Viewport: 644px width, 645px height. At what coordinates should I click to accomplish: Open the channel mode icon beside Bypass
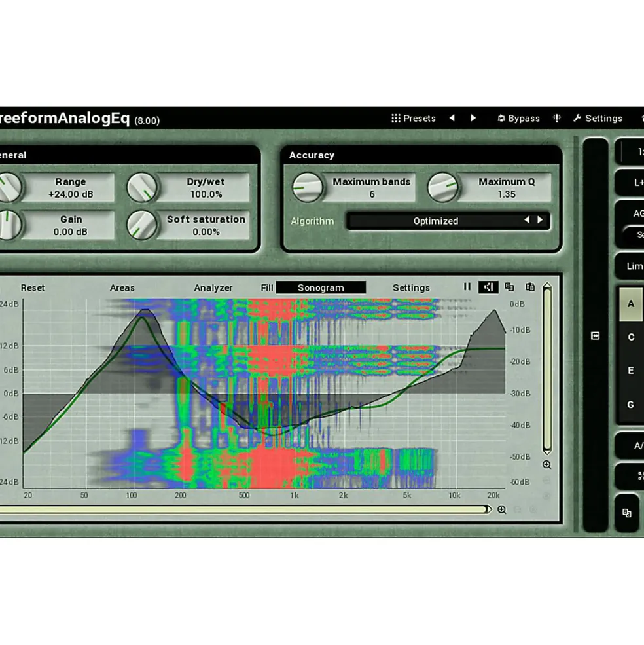pyautogui.click(x=557, y=118)
